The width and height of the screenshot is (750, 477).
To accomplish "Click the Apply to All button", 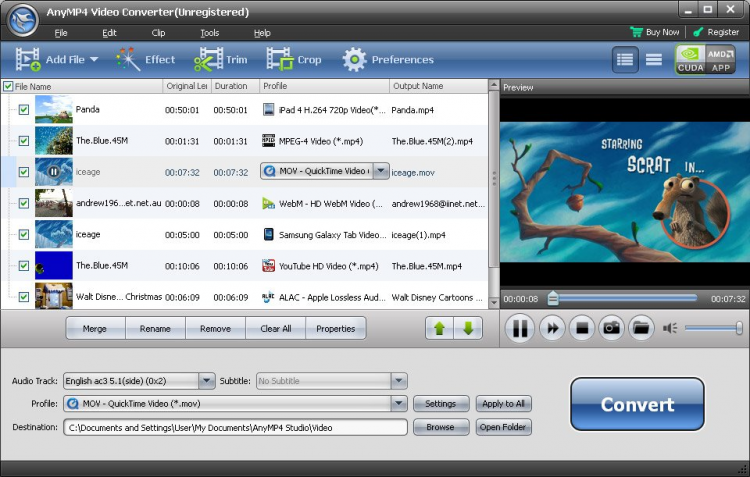I will tap(504, 404).
